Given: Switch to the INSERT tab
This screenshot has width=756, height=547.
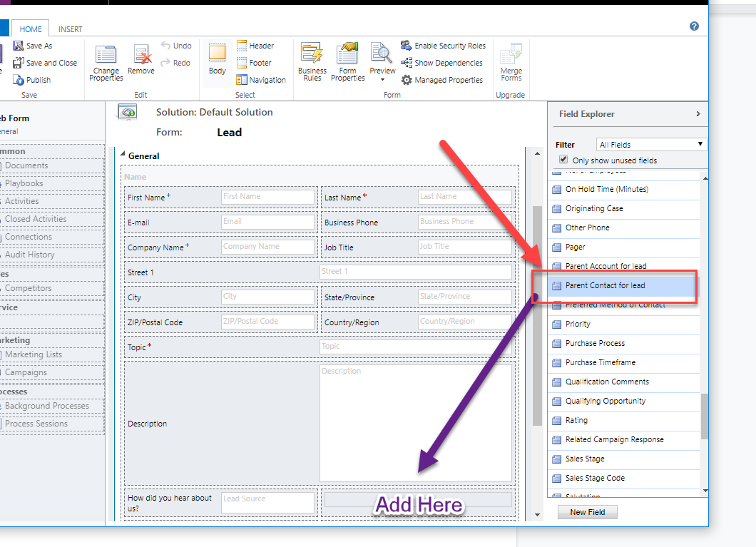Looking at the screenshot, I should [70, 29].
